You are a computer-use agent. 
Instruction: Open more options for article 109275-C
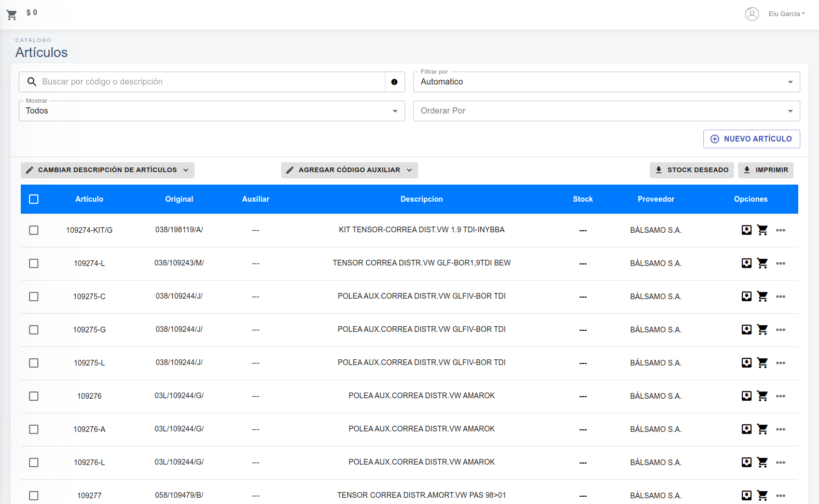tap(780, 297)
